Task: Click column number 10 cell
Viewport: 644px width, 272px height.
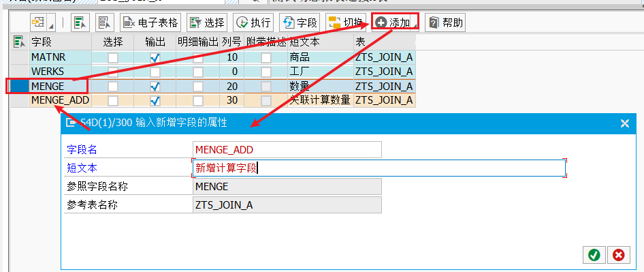Action: (x=232, y=57)
